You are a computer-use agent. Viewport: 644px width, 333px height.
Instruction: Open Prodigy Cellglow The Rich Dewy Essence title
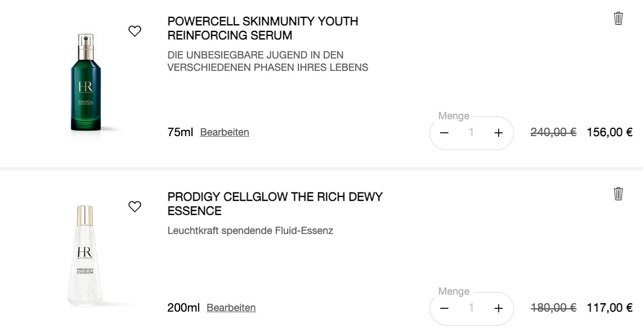click(x=275, y=204)
